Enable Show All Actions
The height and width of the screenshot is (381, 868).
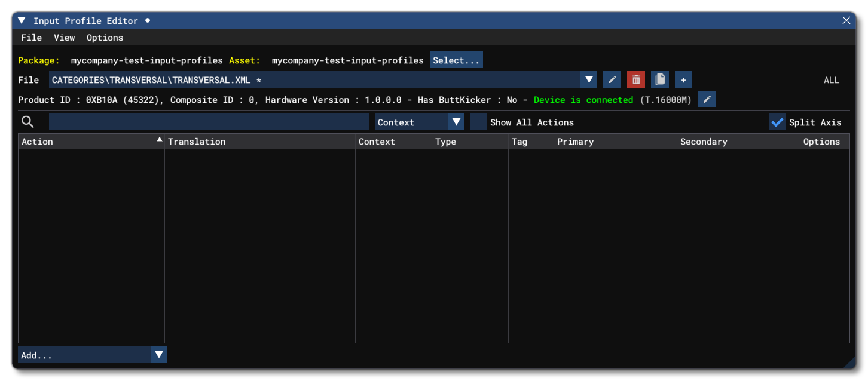(478, 122)
